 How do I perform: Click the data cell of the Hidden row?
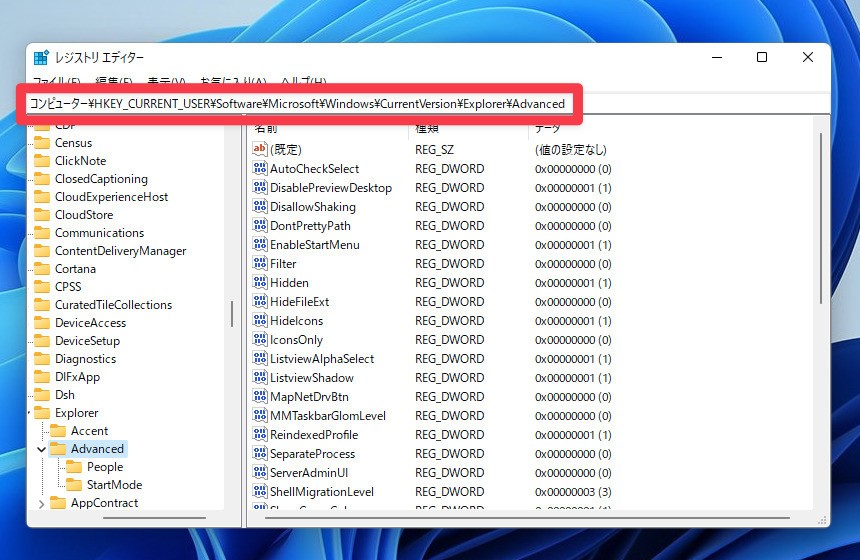pyautogui.click(x=573, y=283)
